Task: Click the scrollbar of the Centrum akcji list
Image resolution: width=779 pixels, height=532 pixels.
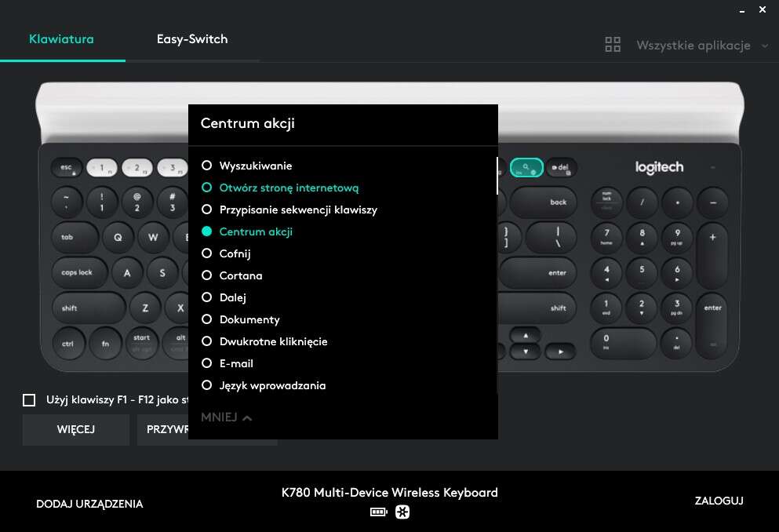Action: pyautogui.click(x=496, y=178)
